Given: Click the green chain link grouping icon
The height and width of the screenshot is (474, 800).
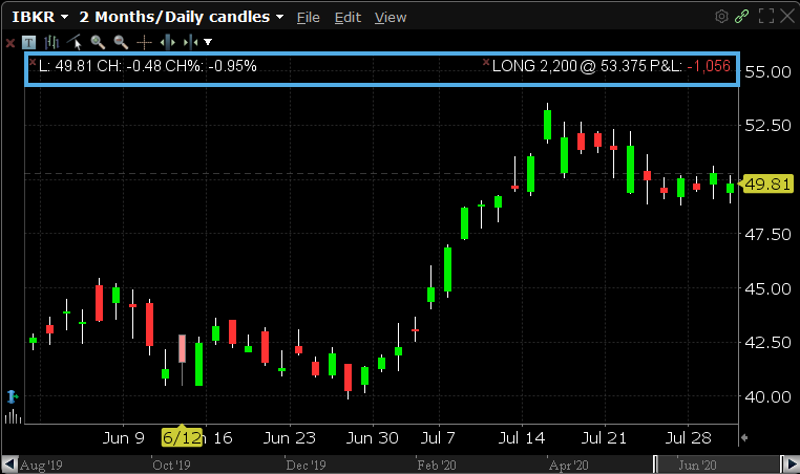Looking at the screenshot, I should (x=742, y=16).
